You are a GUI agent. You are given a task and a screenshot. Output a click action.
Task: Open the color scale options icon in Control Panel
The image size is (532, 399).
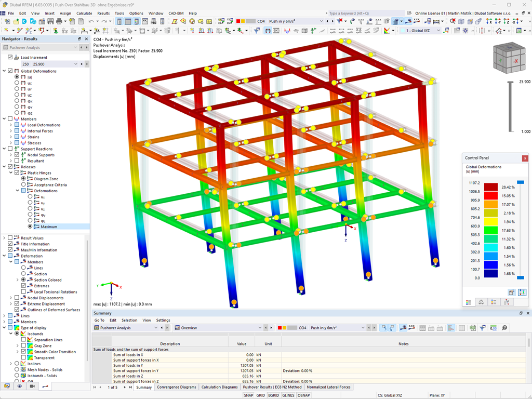click(x=522, y=292)
